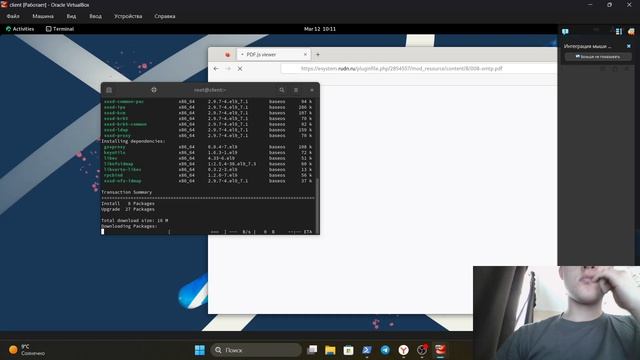Click 'Downloading Packages:' line in terminal
The height and width of the screenshot is (360, 640).
[x=129, y=226]
